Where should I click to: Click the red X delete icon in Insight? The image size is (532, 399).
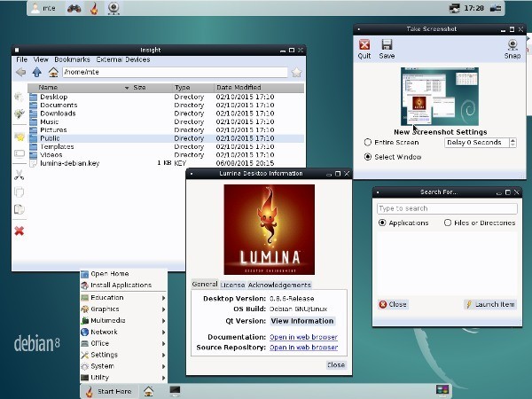[x=20, y=231]
